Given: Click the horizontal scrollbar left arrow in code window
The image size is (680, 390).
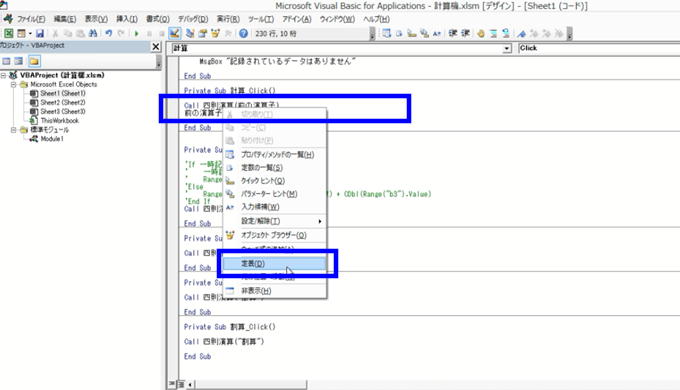Looking at the screenshot, I should tap(190, 384).
